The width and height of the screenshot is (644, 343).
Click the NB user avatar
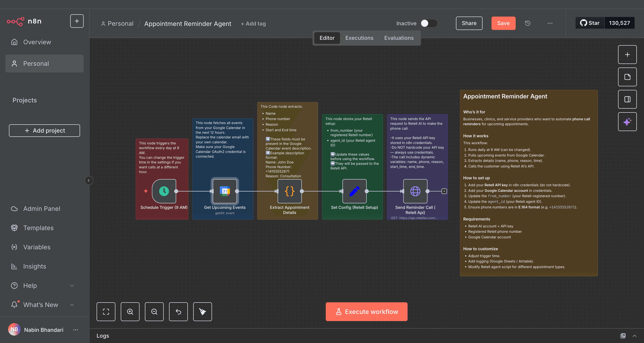pos(14,330)
